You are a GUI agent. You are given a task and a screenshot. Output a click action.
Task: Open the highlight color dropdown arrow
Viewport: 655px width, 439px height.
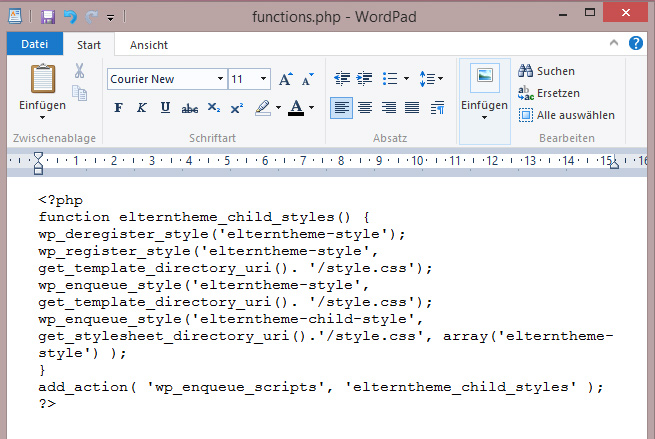coord(278,108)
